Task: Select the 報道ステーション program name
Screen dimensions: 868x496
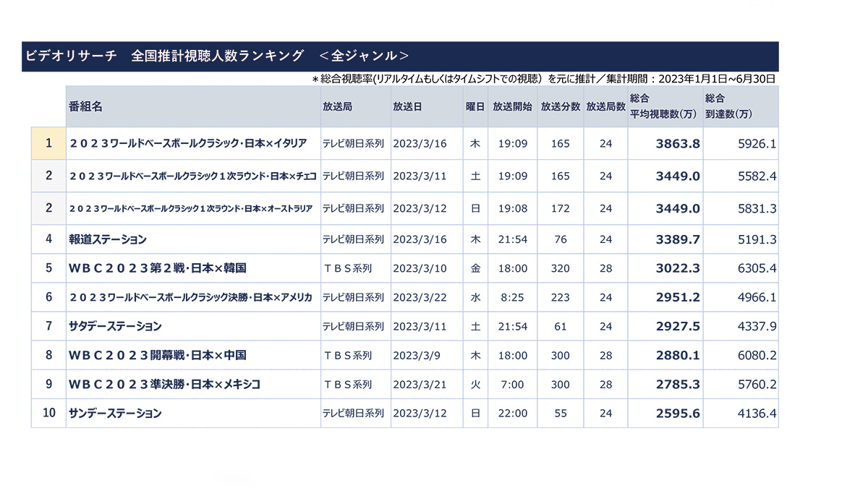Action: pyautogui.click(x=108, y=239)
